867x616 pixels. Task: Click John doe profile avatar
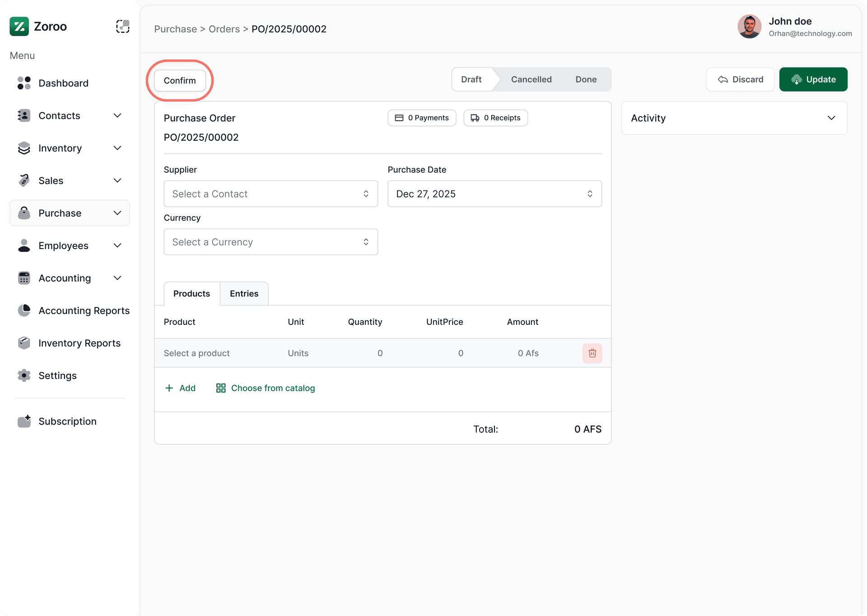tap(749, 27)
